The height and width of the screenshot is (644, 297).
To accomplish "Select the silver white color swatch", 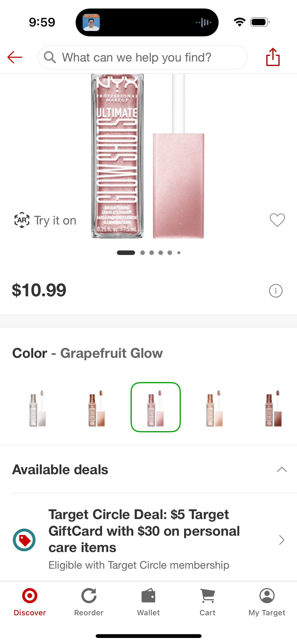I will pyautogui.click(x=37, y=407).
